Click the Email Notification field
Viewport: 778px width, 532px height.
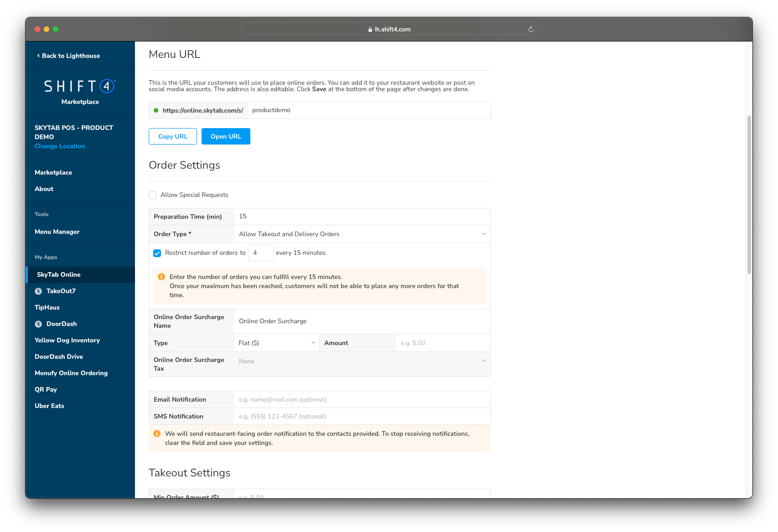(362, 399)
